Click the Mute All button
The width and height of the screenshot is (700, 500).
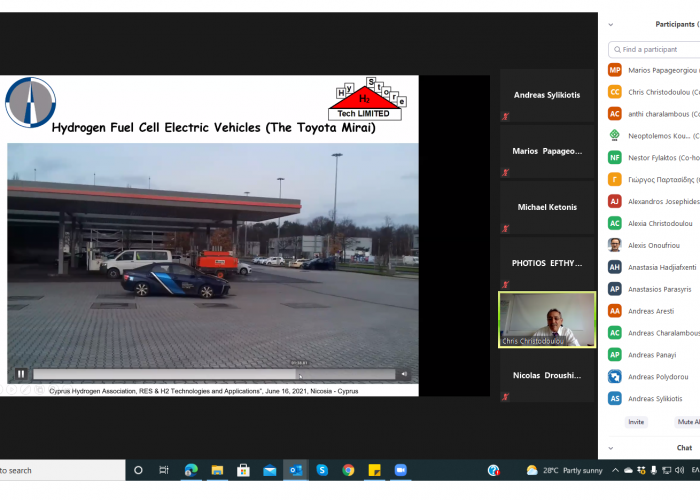[x=687, y=422]
